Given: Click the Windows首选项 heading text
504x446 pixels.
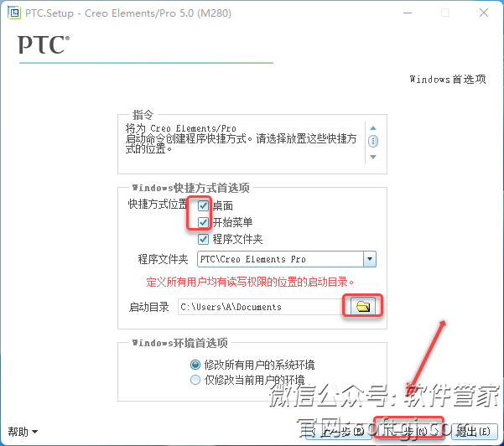Looking at the screenshot, I should pyautogui.click(x=448, y=79).
